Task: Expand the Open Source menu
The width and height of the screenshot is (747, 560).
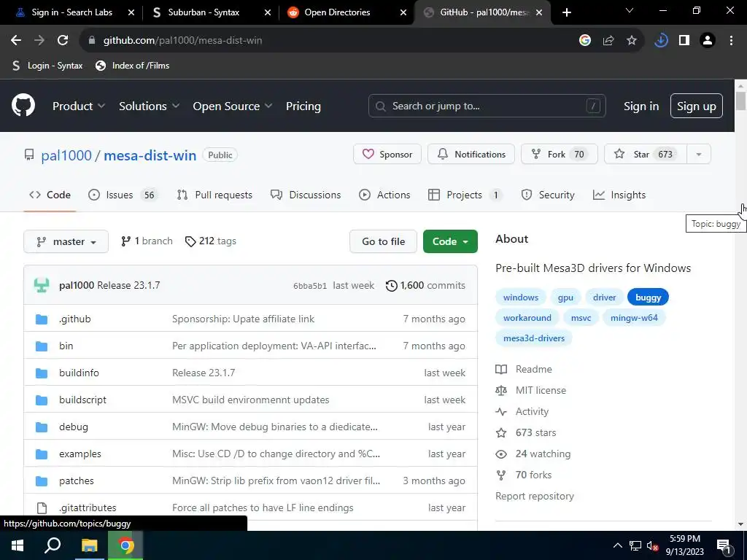Action: pos(233,106)
